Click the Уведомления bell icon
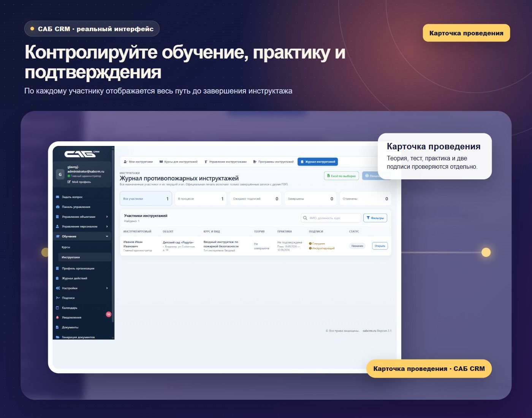The height and width of the screenshot is (418, 532). point(57,317)
